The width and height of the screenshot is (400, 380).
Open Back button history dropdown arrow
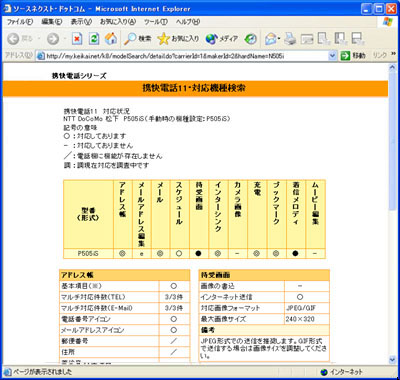39,39
